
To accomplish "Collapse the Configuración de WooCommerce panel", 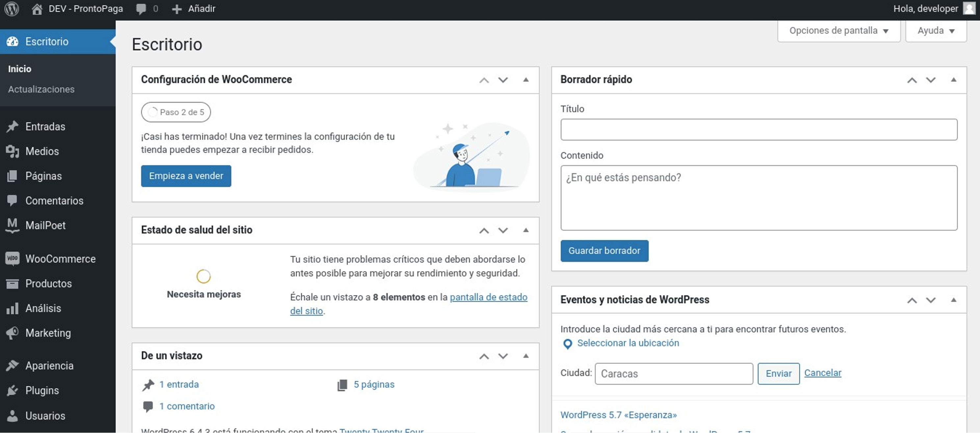I will 526,80.
